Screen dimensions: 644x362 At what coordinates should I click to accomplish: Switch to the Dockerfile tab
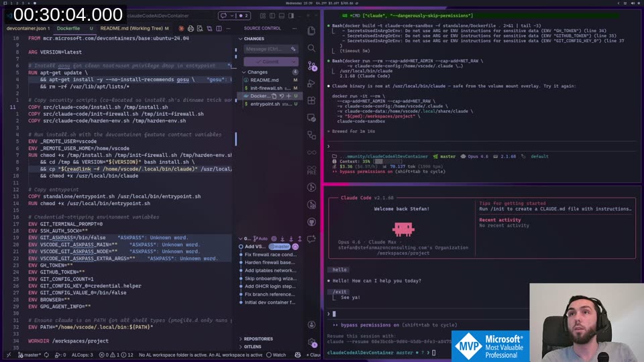click(68, 28)
